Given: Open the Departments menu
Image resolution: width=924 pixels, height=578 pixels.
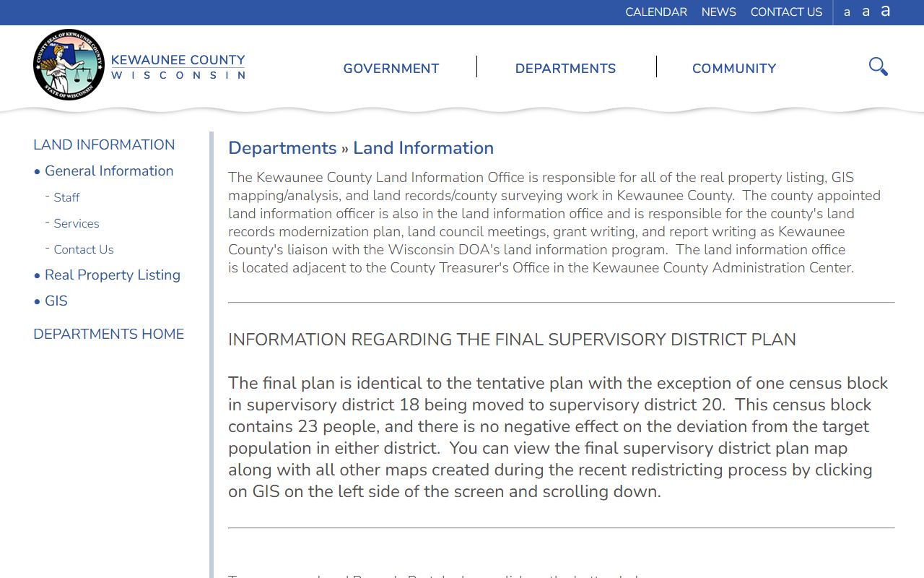Looking at the screenshot, I should click(565, 69).
